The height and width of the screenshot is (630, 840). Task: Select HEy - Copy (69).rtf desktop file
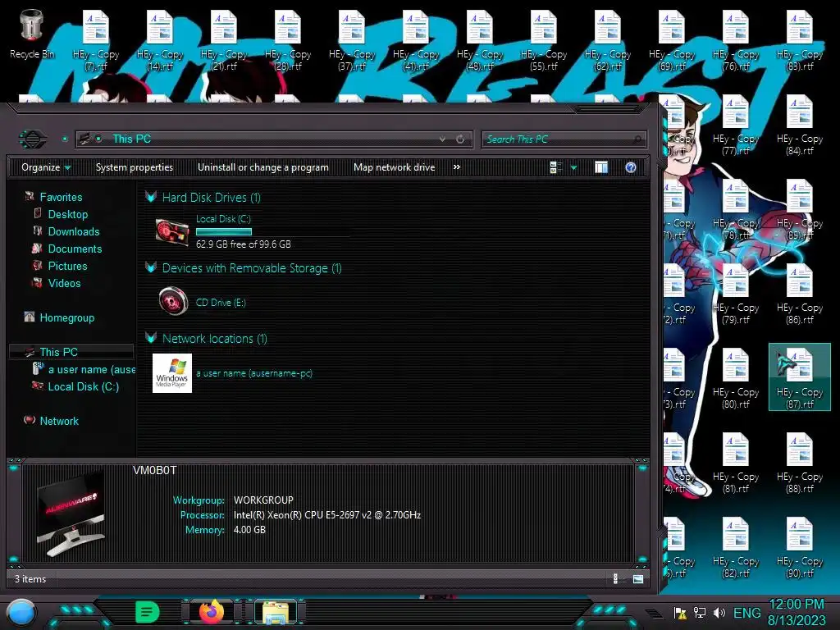672,42
